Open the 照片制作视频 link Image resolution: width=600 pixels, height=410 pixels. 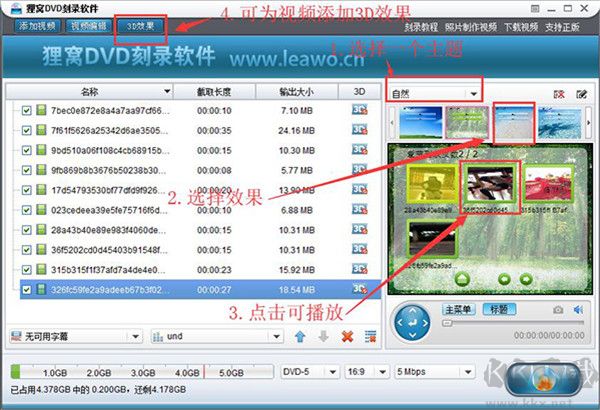click(471, 27)
